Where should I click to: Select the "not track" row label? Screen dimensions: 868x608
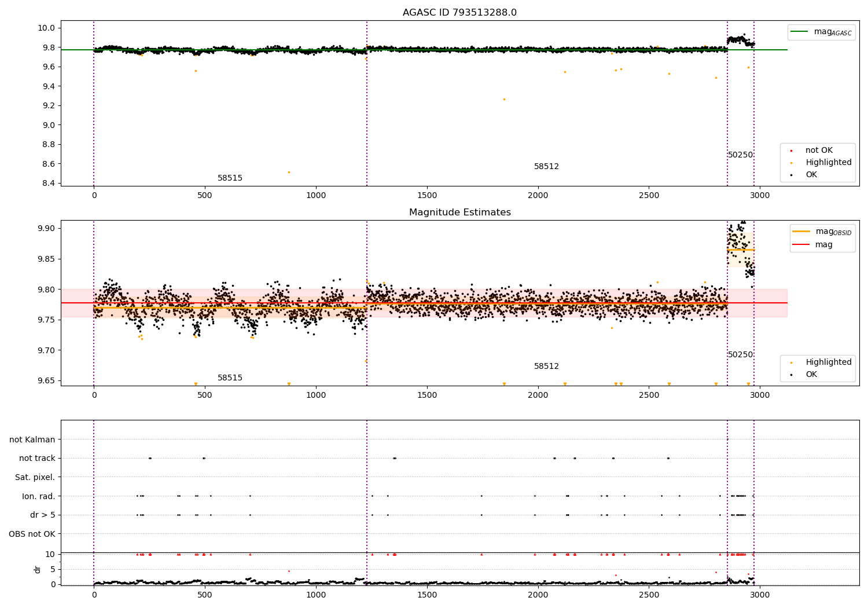tap(37, 459)
